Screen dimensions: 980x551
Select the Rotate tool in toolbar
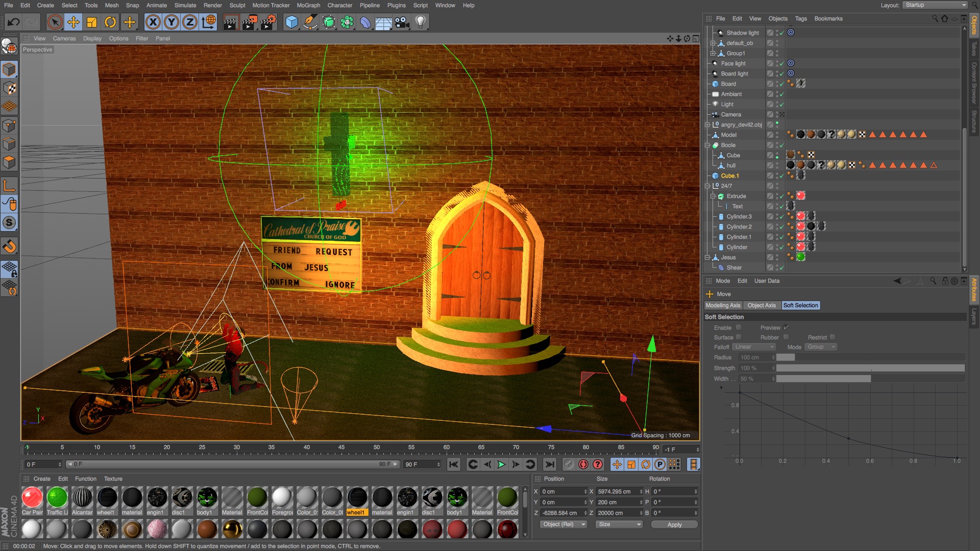tap(110, 22)
